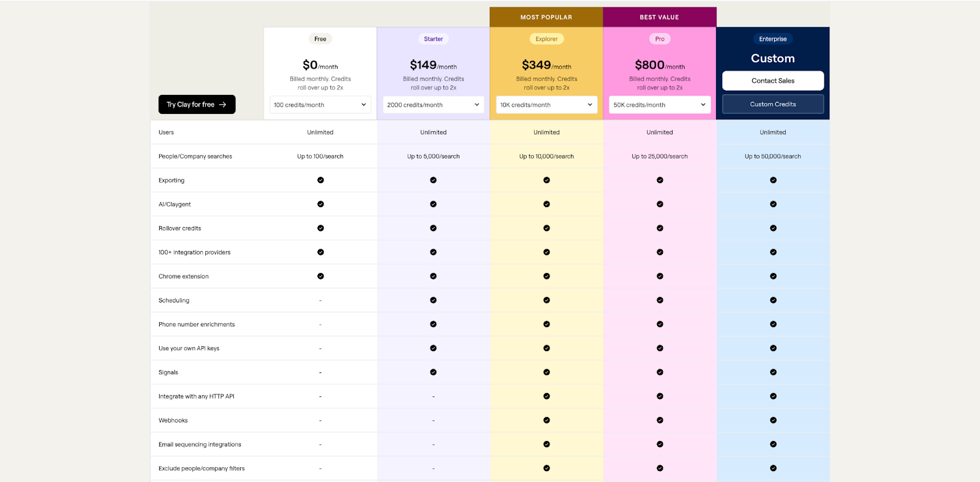The image size is (980, 482).
Task: Click the Integrate with any HTTP API checkmark in Explorer column
Action: coord(546,396)
